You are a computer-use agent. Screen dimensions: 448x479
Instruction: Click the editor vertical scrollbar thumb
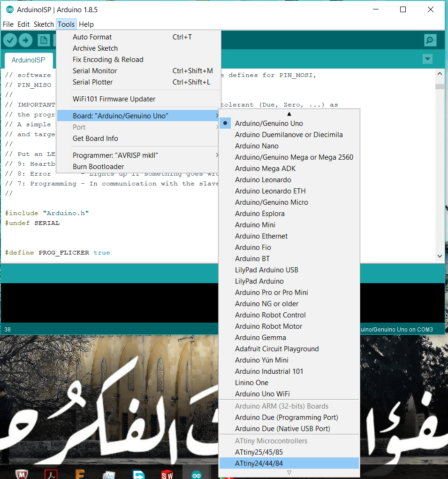pyautogui.click(x=440, y=86)
